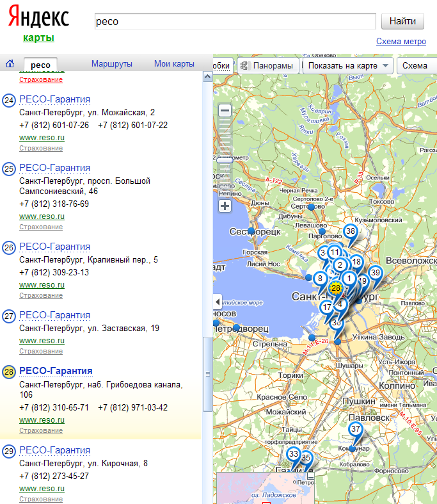Open www.reso.ru link in result 24

42,138
